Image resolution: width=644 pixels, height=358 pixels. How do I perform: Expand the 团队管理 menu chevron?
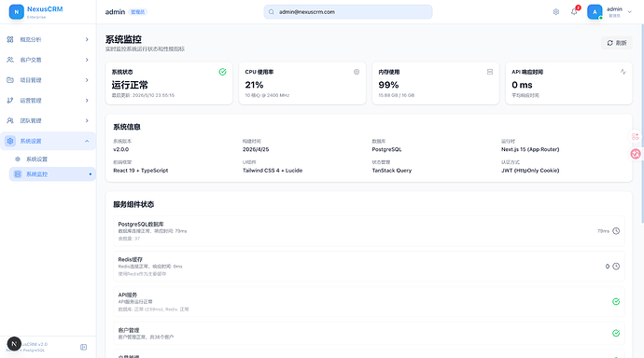coord(87,120)
